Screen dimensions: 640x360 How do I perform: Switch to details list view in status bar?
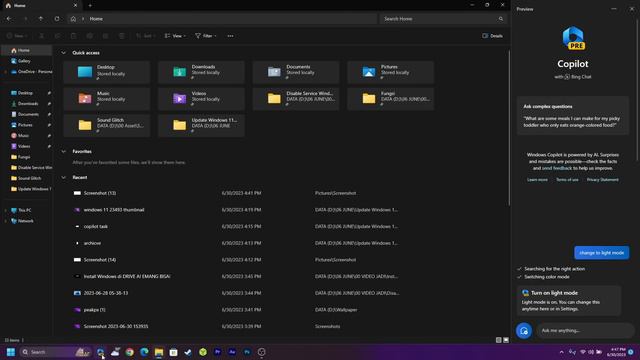tap(499, 340)
